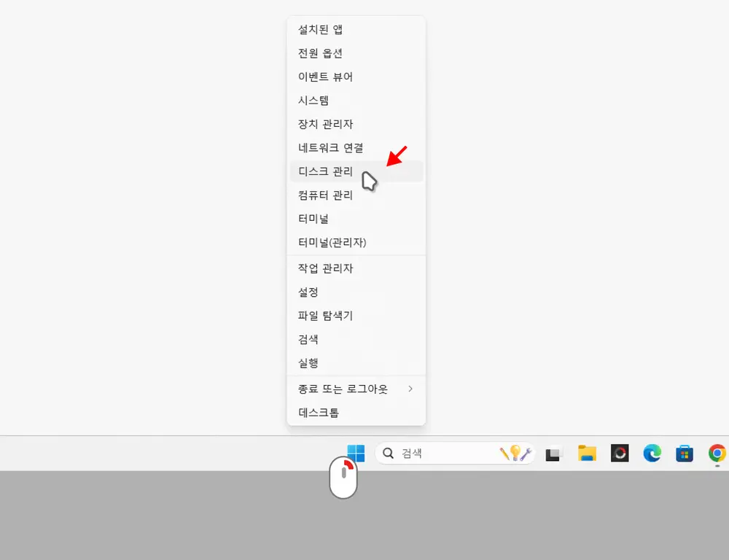Open Microsoft Store from the taskbar

point(684,454)
